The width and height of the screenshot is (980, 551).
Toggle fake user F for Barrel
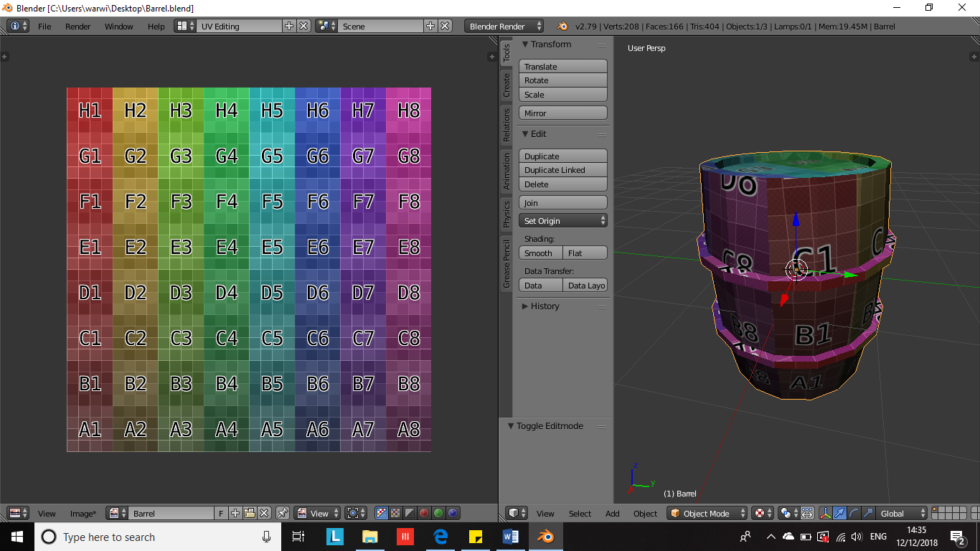pos(221,513)
